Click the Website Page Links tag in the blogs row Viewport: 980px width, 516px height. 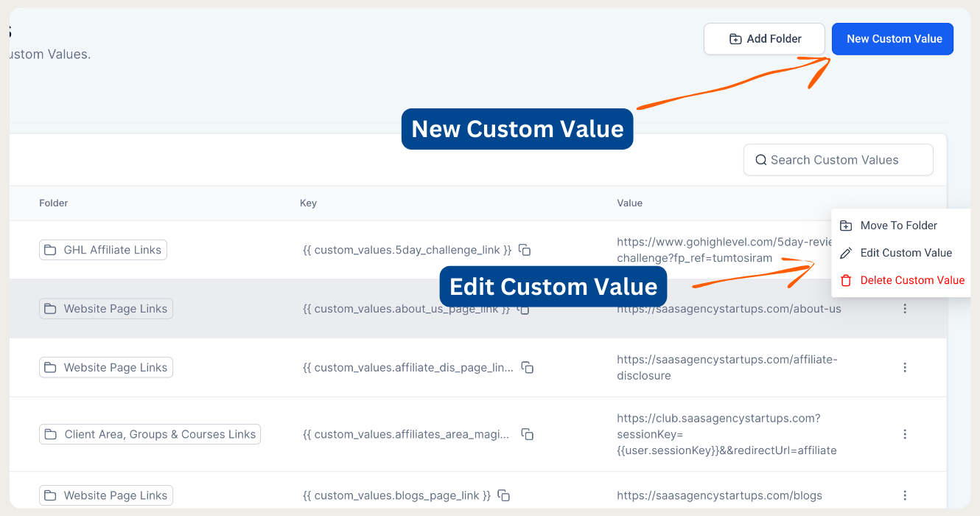click(106, 495)
